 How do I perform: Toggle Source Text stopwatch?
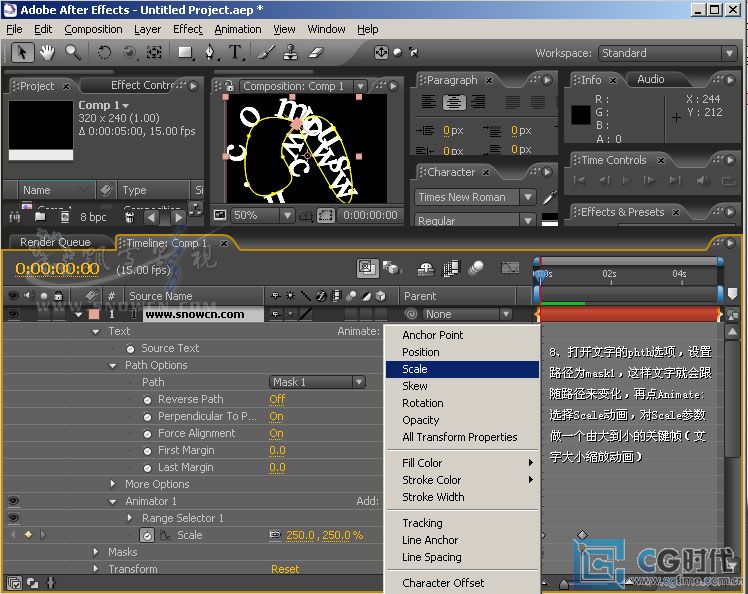coord(130,349)
